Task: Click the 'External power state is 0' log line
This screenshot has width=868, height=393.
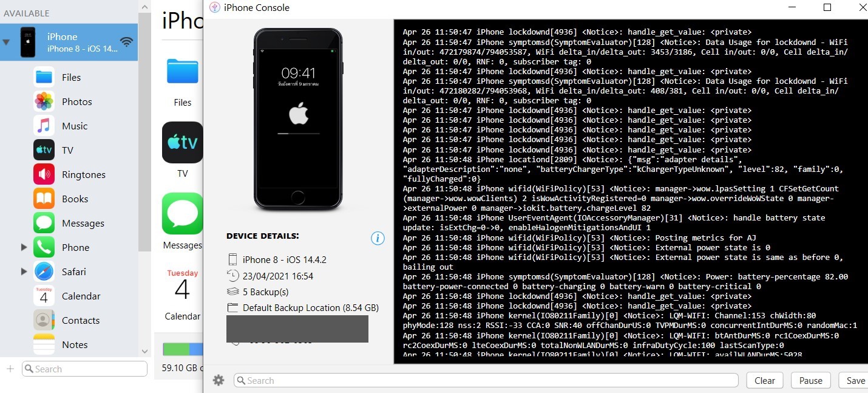Action: coord(586,247)
